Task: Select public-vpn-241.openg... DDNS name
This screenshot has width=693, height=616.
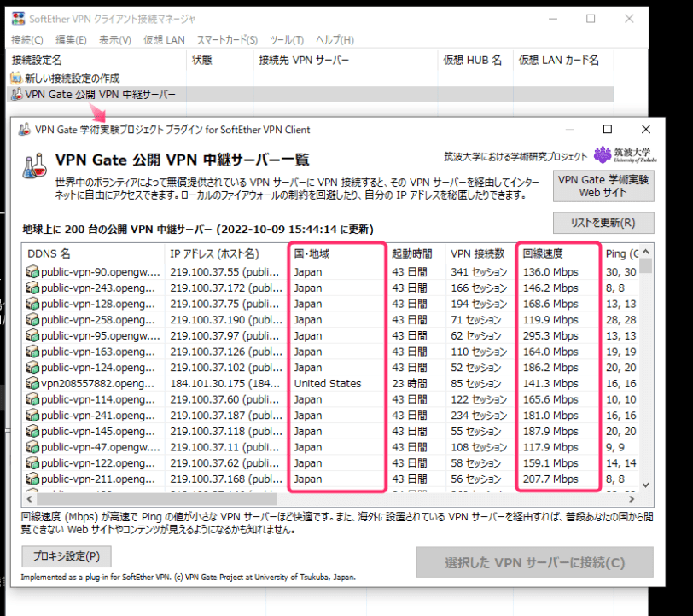Action: tap(97, 416)
